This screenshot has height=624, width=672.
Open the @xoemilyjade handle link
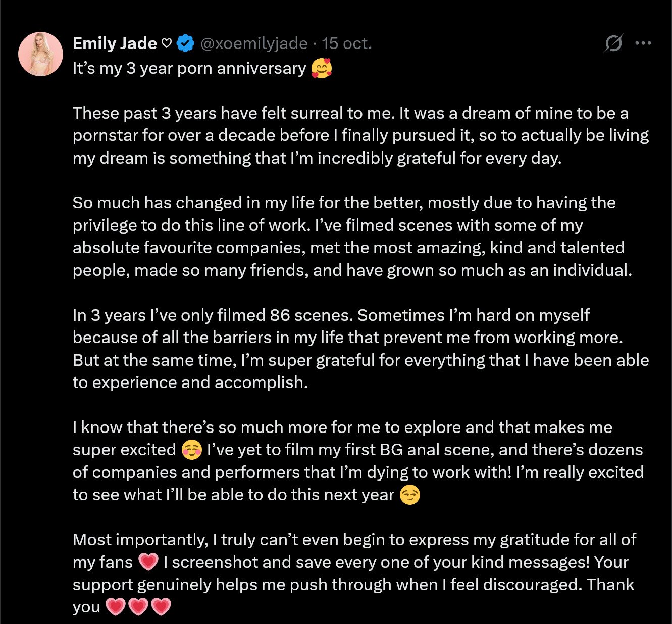(x=254, y=44)
